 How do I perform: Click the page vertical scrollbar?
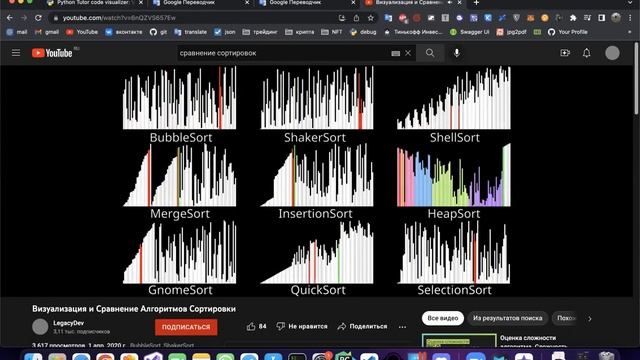[636, 78]
